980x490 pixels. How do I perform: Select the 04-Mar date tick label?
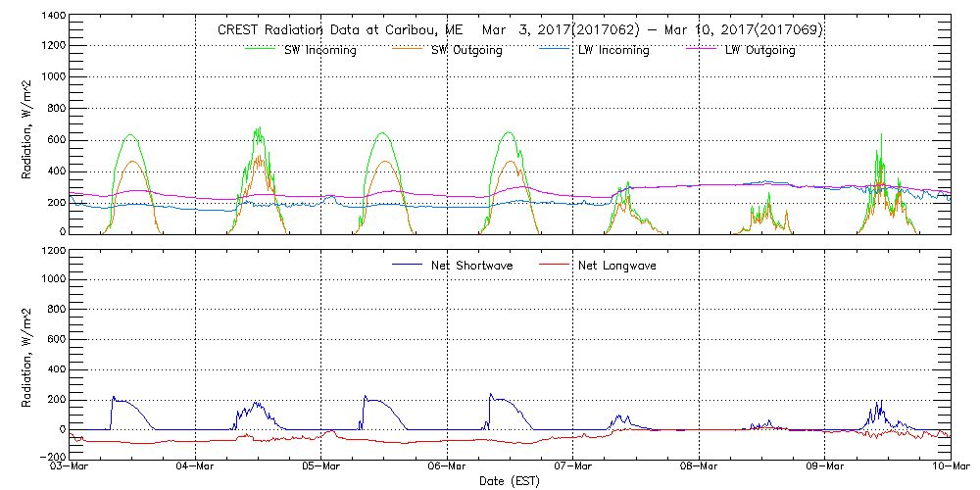pos(196,467)
